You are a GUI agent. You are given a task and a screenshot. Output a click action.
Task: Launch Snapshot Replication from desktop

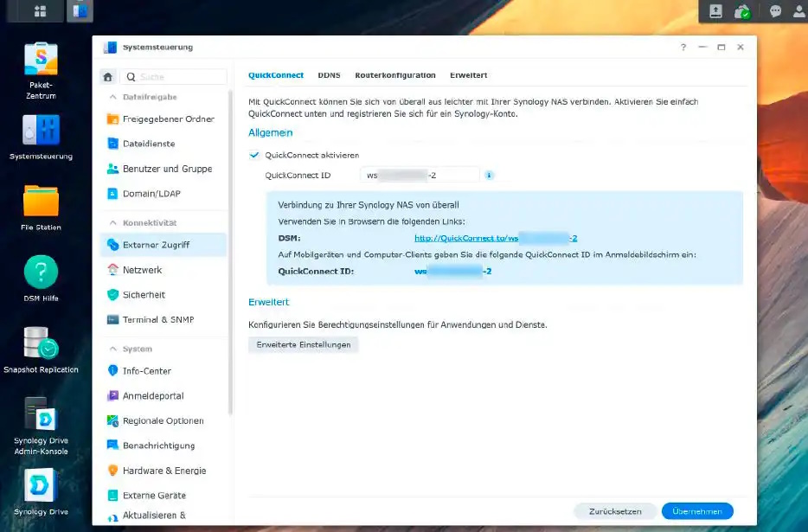click(x=41, y=343)
